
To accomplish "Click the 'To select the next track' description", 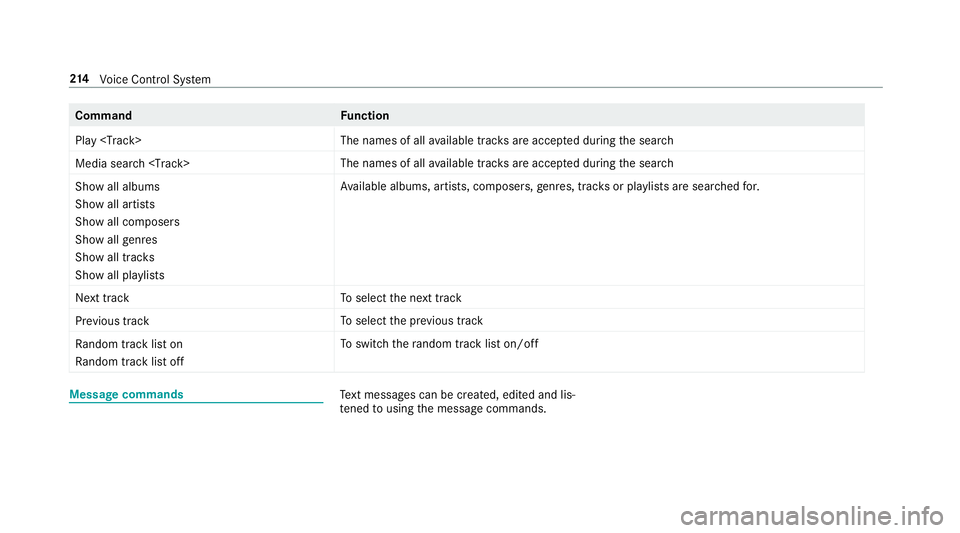I will coord(401,298).
